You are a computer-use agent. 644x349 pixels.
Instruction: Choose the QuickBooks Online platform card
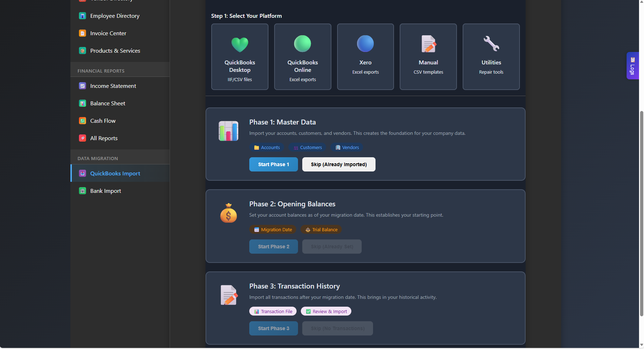(x=303, y=57)
